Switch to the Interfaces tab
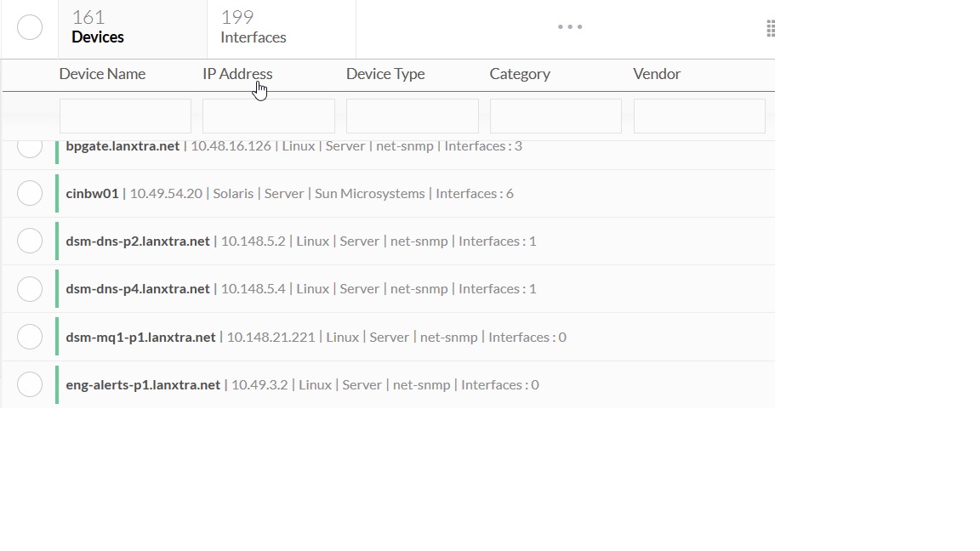980x551 pixels. (x=253, y=28)
